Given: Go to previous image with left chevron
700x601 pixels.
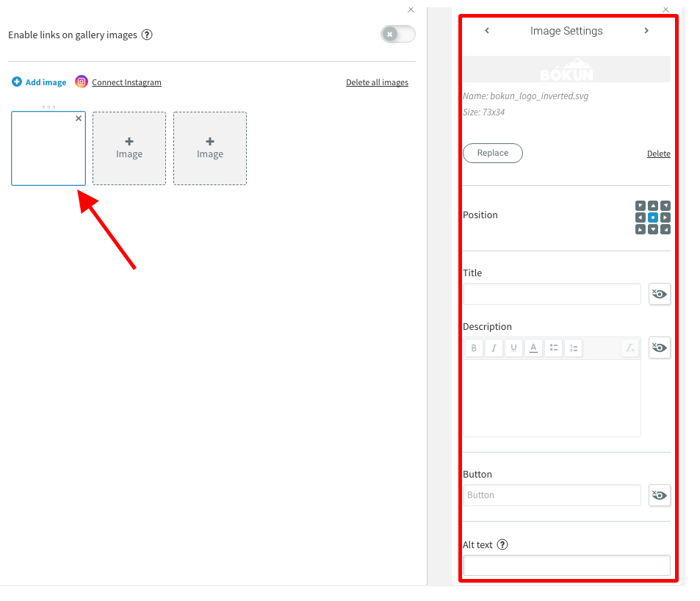Looking at the screenshot, I should 487,30.
